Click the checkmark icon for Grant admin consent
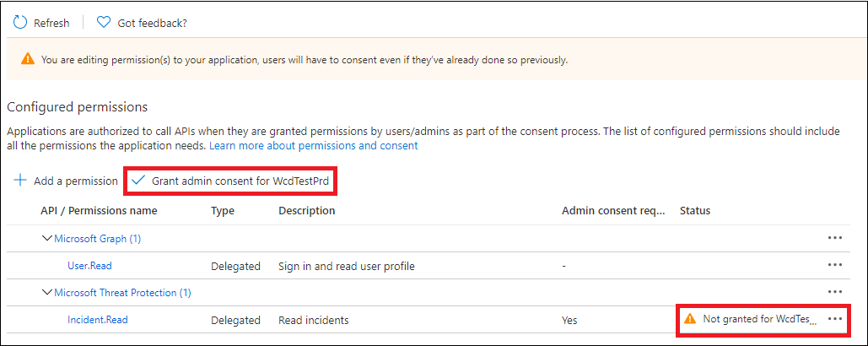This screenshot has height=346, width=868. pyautogui.click(x=138, y=181)
